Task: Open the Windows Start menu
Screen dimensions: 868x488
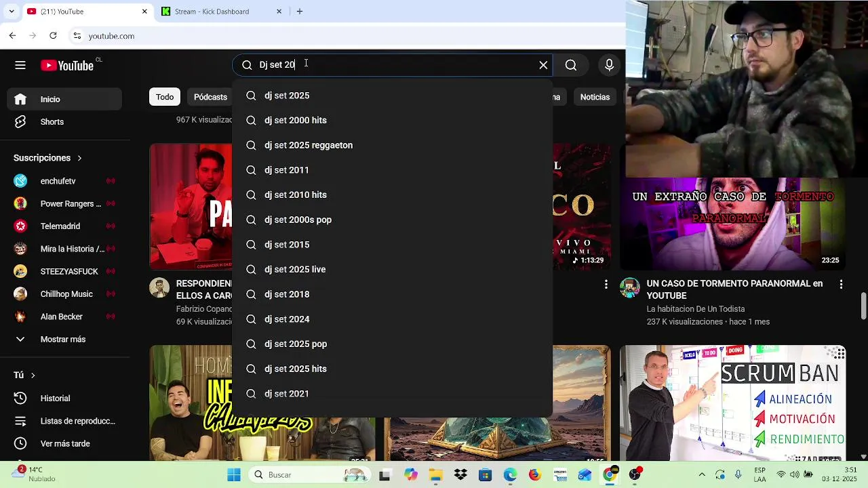Action: (234, 474)
